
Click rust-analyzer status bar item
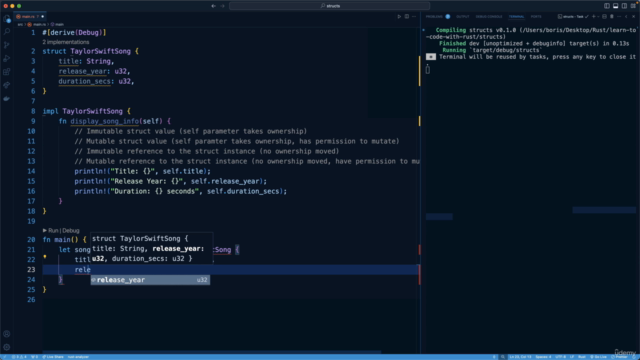pos(78,357)
